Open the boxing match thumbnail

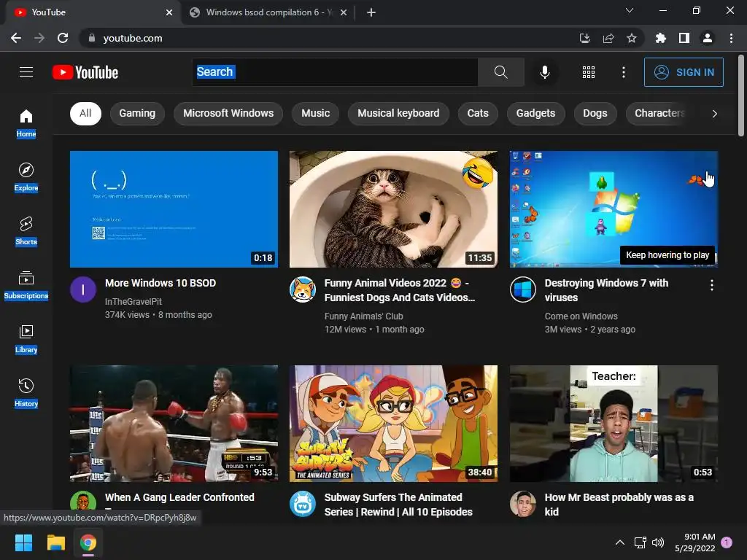pos(174,424)
